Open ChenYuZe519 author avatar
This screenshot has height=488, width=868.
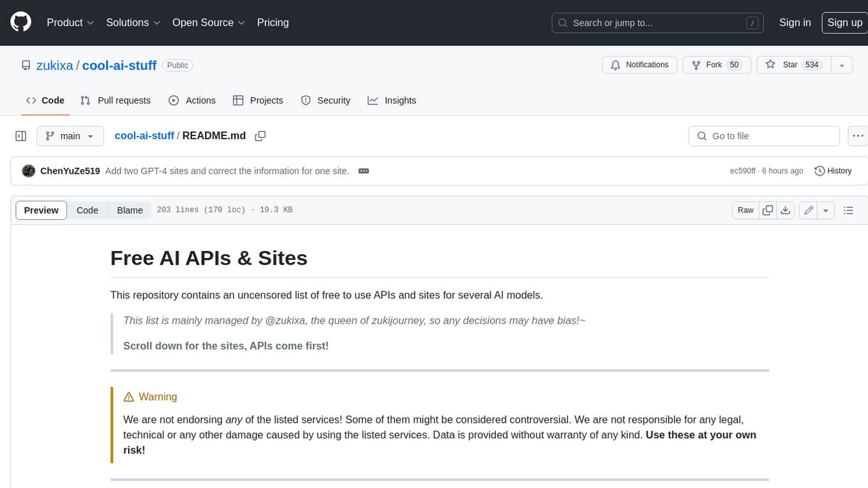(x=28, y=171)
